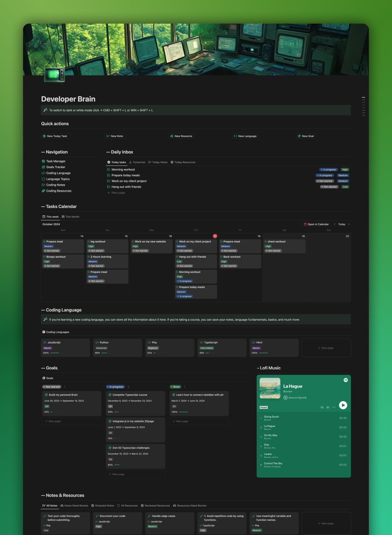Click the New Language quick action
392x535 pixels.
point(245,136)
